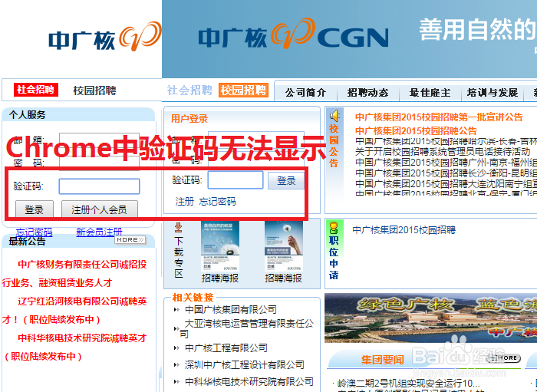Viewport: 537px width, 392px height.
Task: Click the speaker icon above 校园公告
Action: (x=334, y=116)
